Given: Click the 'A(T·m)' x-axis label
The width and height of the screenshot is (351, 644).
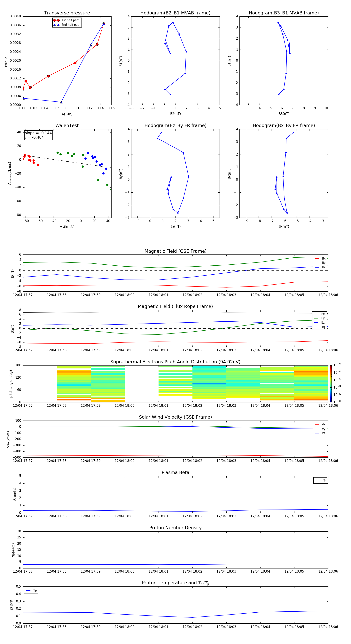Looking at the screenshot, I should tap(67, 114).
